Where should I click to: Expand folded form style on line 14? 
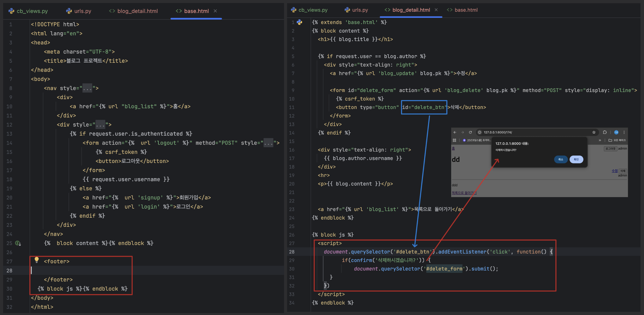click(268, 143)
